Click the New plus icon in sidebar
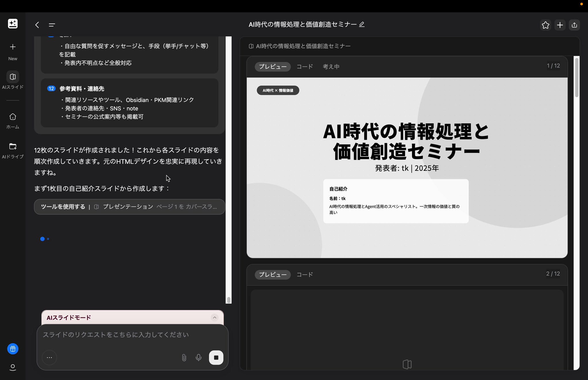Image resolution: width=588 pixels, height=380 pixels. (x=13, y=47)
